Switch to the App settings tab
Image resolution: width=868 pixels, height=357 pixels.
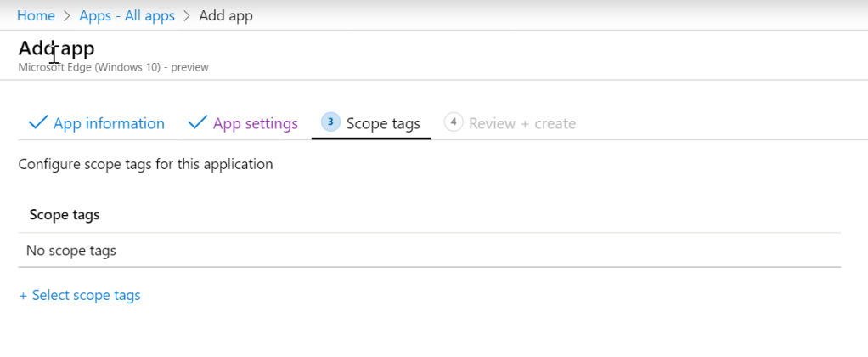[x=255, y=123]
